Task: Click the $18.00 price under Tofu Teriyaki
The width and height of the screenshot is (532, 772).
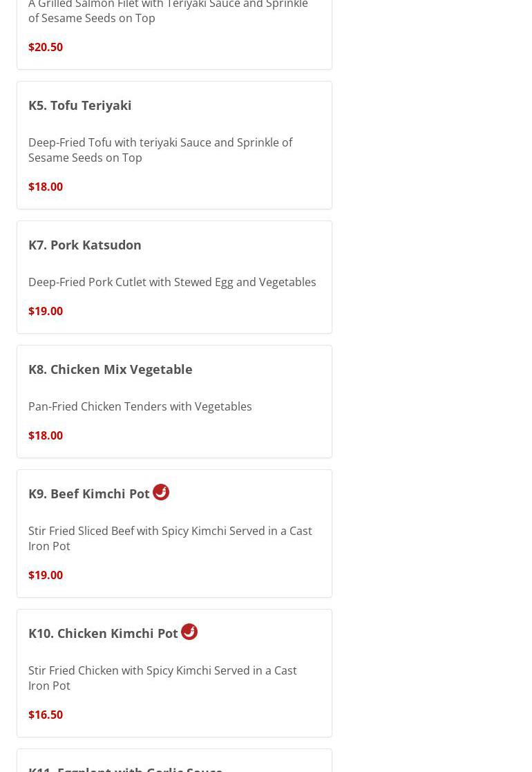Action: pos(46,187)
